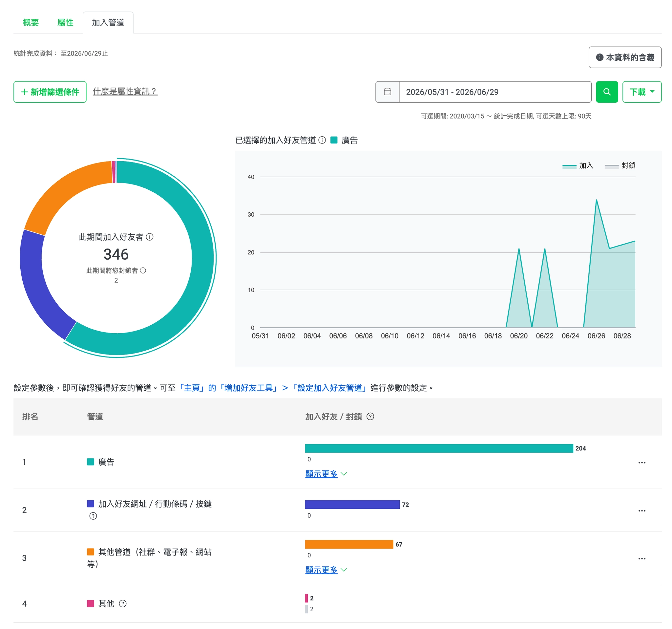Open more options for 其他管道 row
672x629 pixels.
tap(641, 559)
